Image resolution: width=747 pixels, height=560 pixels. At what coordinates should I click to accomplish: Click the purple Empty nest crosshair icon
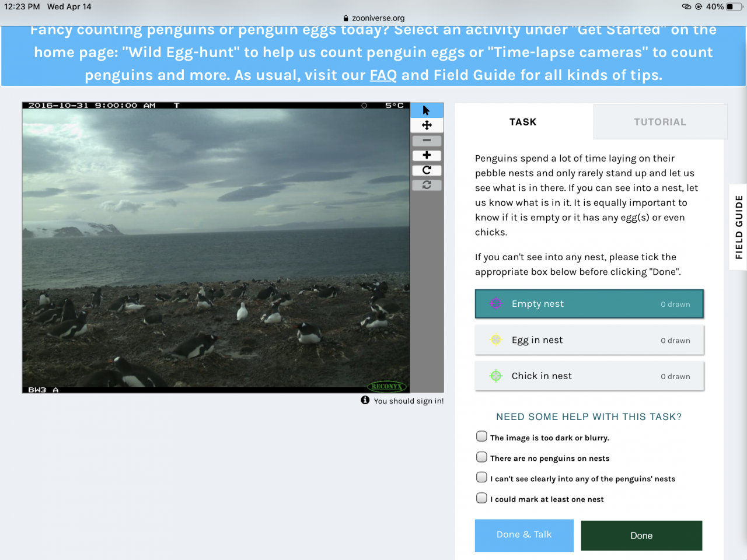pyautogui.click(x=495, y=303)
